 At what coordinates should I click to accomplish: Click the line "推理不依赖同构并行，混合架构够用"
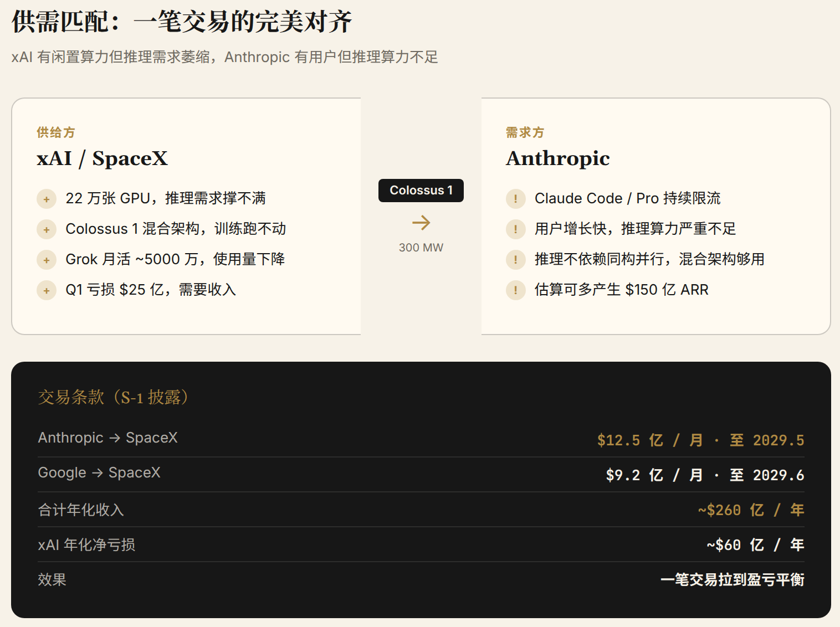click(x=649, y=259)
